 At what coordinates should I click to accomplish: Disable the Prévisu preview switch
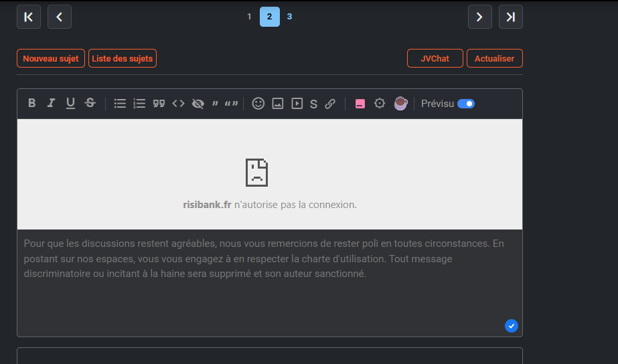pos(466,104)
